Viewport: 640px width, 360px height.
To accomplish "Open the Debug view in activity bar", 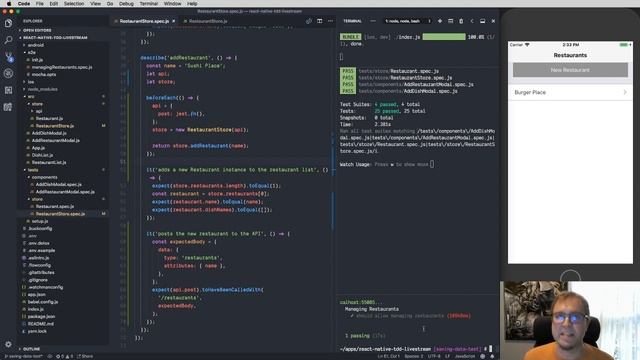I will (x=8, y=73).
